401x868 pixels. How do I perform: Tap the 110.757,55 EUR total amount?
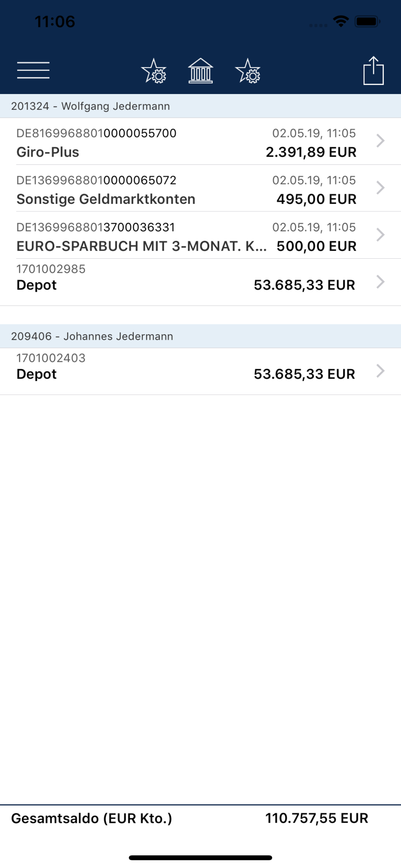coord(316,819)
